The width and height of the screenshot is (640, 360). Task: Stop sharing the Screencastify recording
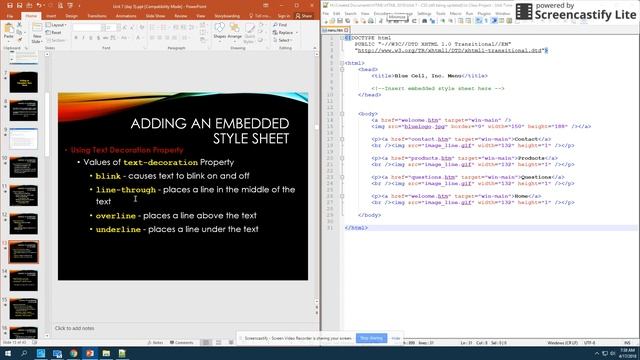tap(371, 338)
